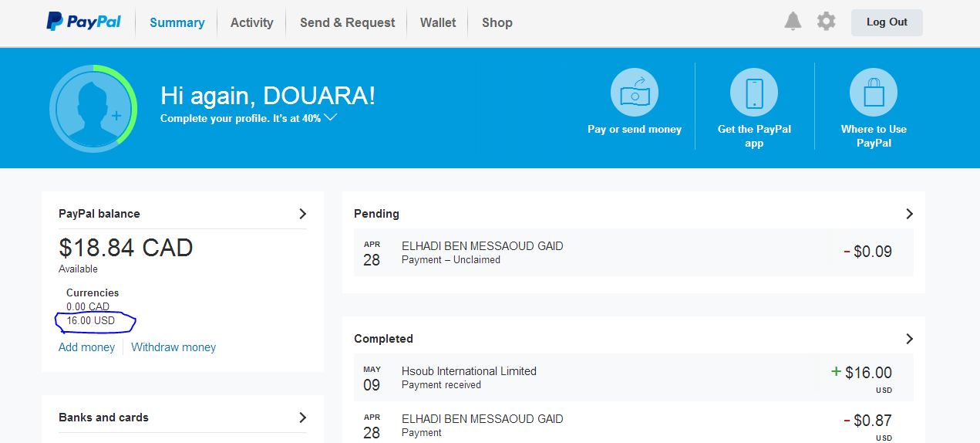Click Where to Use PayPal label

coord(874,136)
